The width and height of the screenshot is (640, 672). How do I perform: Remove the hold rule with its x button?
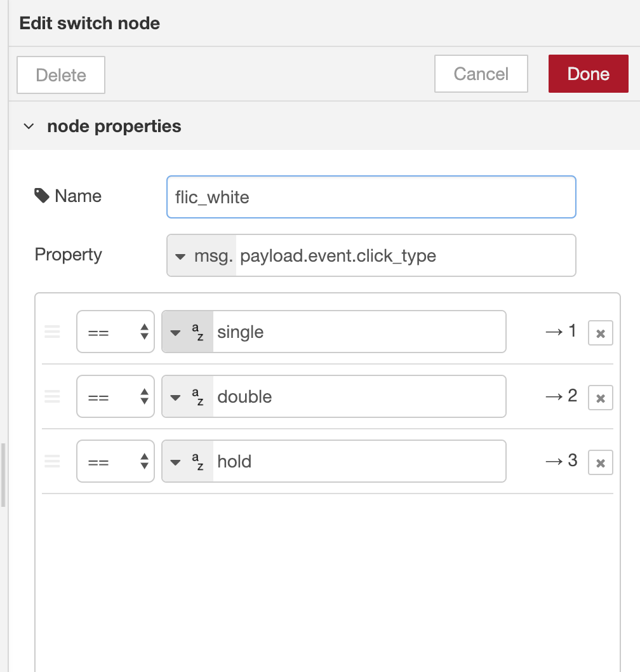click(600, 462)
